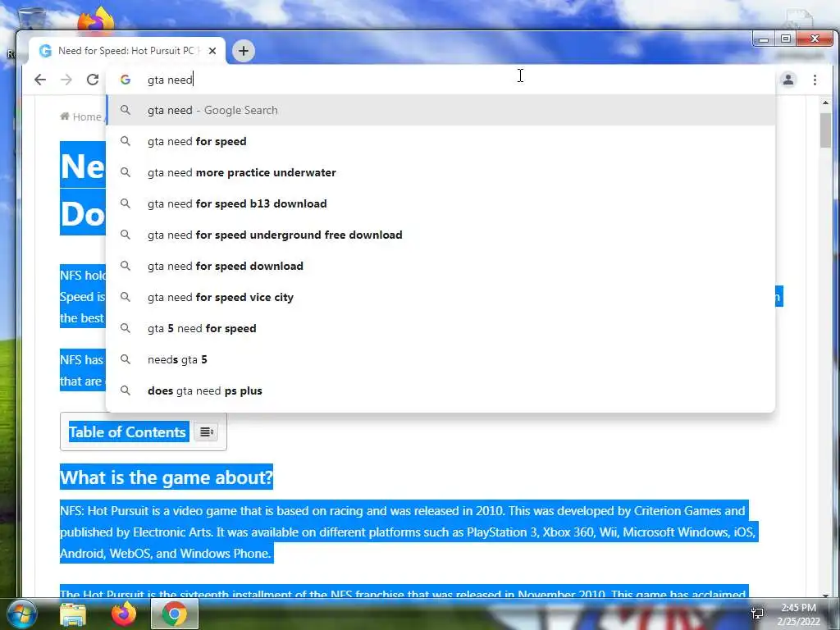Select 'gta need for speed underground free download'
The image size is (840, 630).
[x=441, y=235]
